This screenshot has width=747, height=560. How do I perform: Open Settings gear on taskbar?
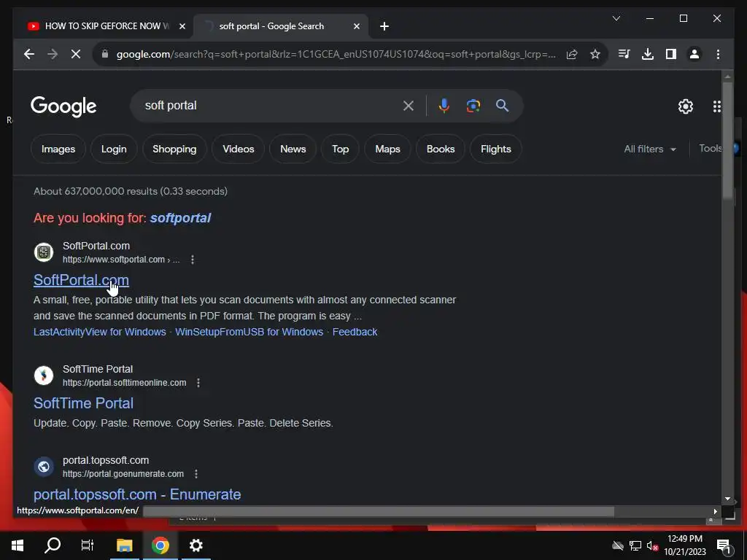[196, 545]
